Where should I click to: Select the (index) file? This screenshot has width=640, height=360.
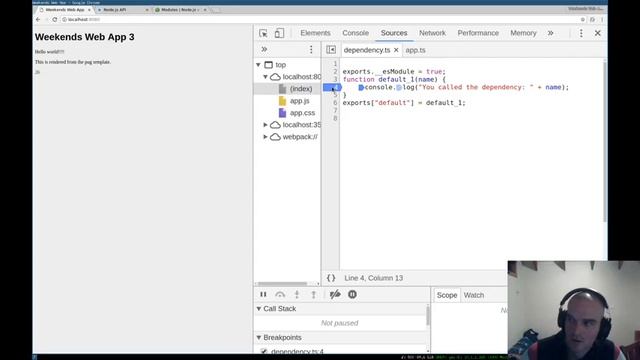(x=300, y=89)
